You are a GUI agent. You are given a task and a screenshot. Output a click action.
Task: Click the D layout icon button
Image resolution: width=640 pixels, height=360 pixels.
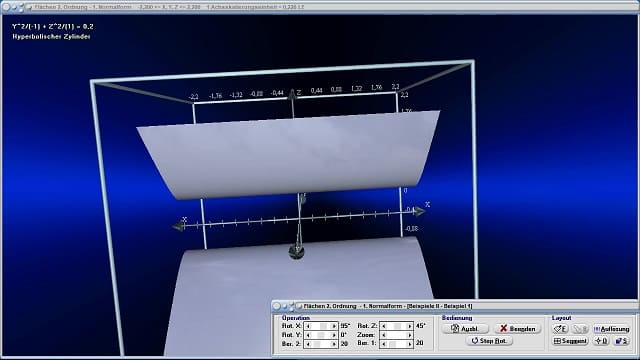coord(601,341)
